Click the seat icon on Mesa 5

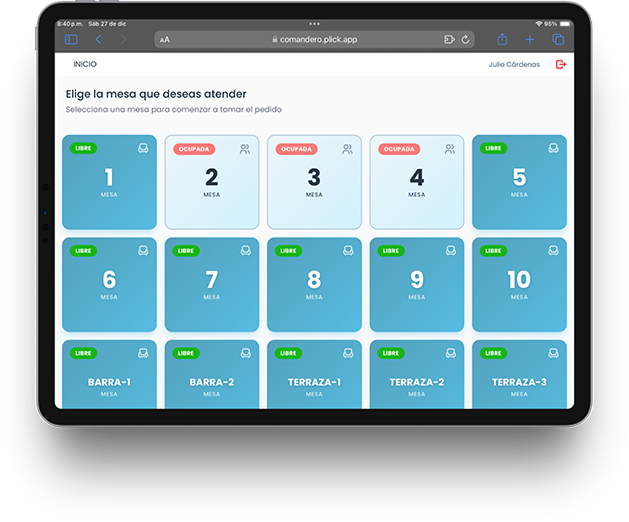pos(553,148)
